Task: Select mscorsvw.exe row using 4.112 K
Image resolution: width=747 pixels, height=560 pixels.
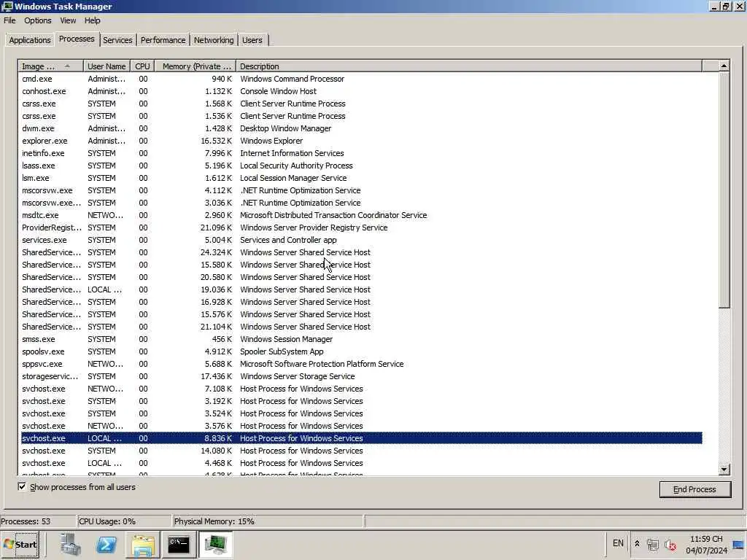Action: tap(361, 190)
